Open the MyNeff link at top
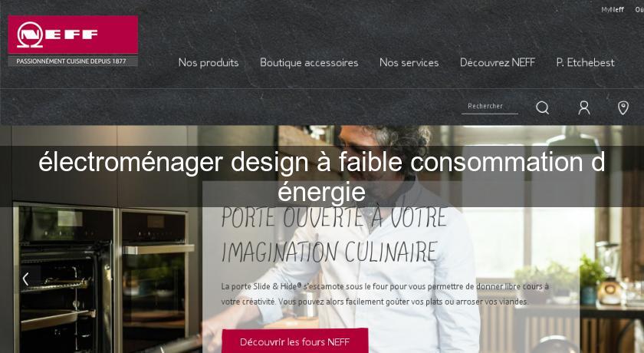 [613, 9]
